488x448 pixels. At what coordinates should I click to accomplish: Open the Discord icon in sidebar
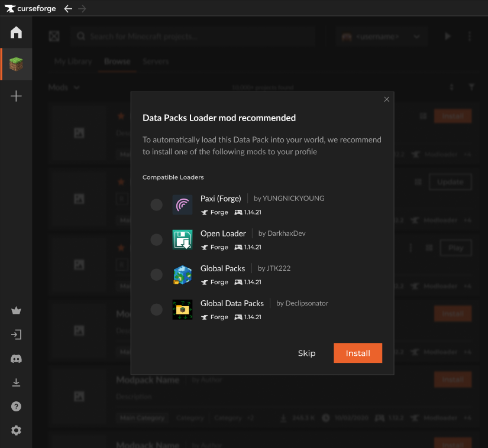pos(16,359)
